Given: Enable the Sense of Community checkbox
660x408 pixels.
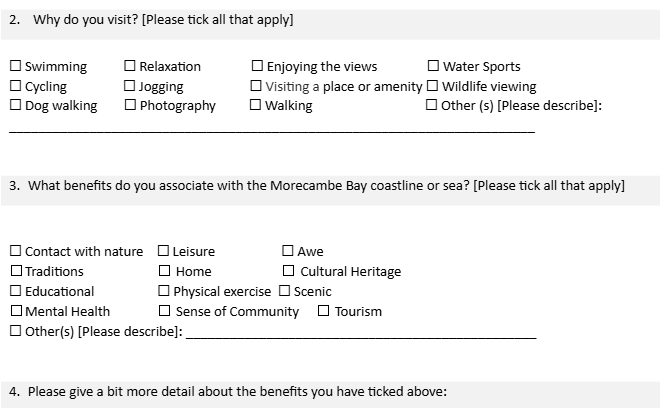Looking at the screenshot, I should (164, 311).
